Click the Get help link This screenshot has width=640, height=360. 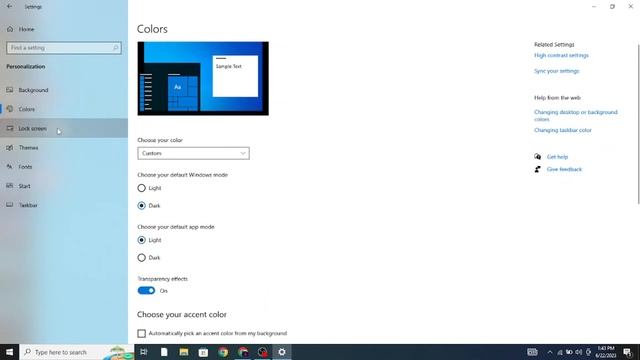(557, 157)
